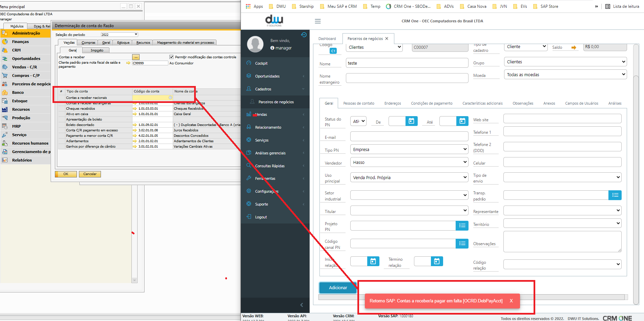Viewport: 644px width, 321px height.
Task: Open the Transp. padrão list lookup icon
Action: 615,195
